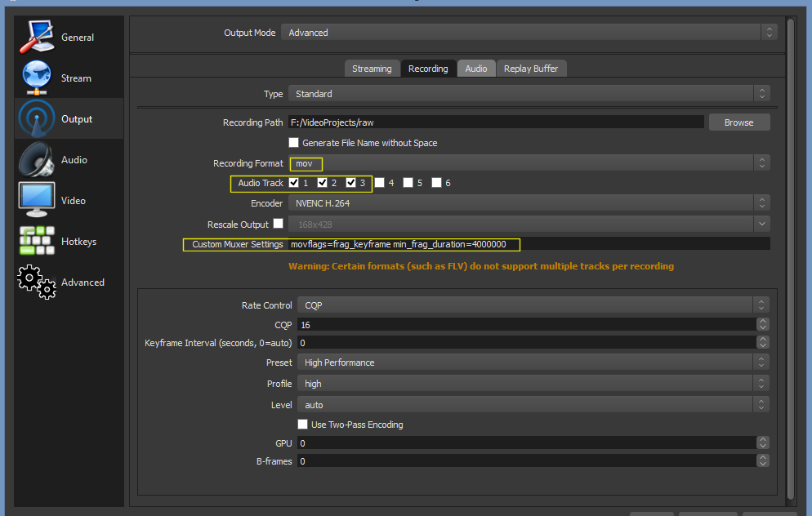
Task: Switch to the Streaming tab
Action: coord(372,69)
